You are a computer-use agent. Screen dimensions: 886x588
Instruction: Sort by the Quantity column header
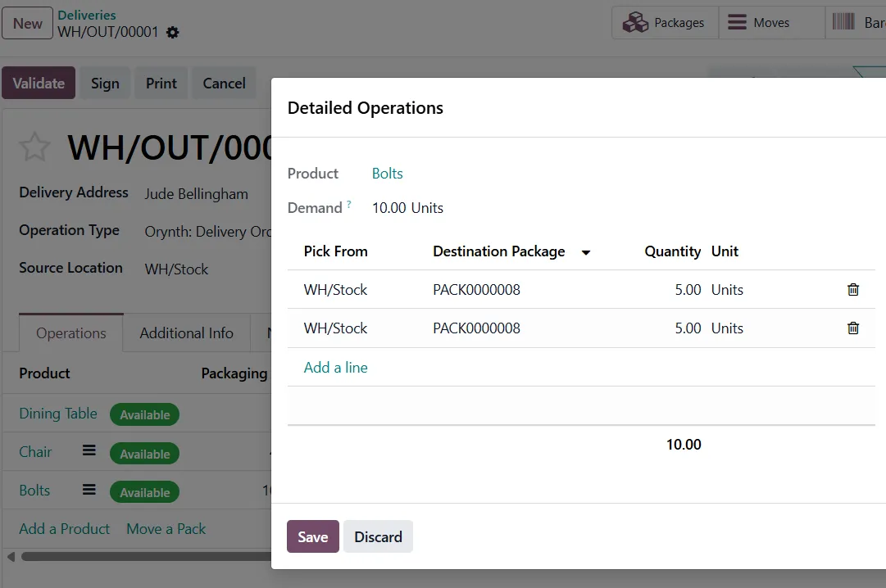(x=672, y=251)
